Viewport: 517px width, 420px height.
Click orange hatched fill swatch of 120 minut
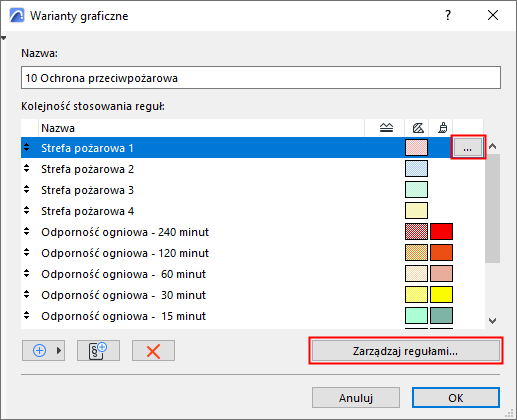pos(416,253)
